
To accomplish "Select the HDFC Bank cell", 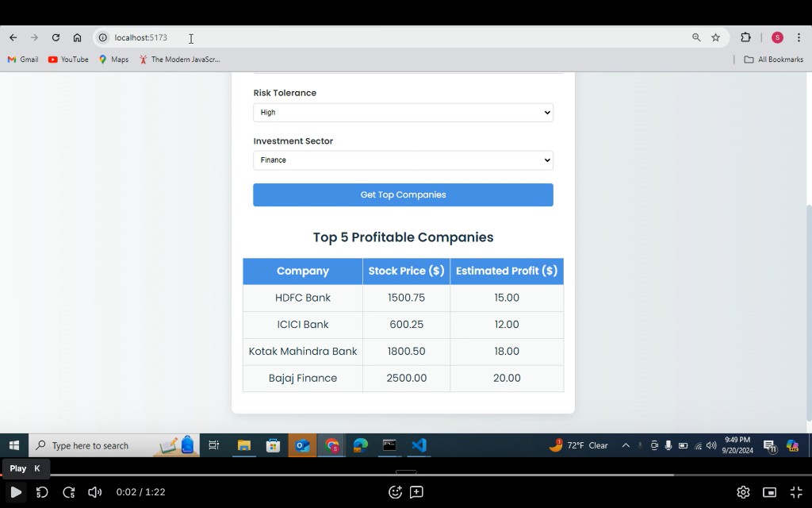I will (x=302, y=298).
